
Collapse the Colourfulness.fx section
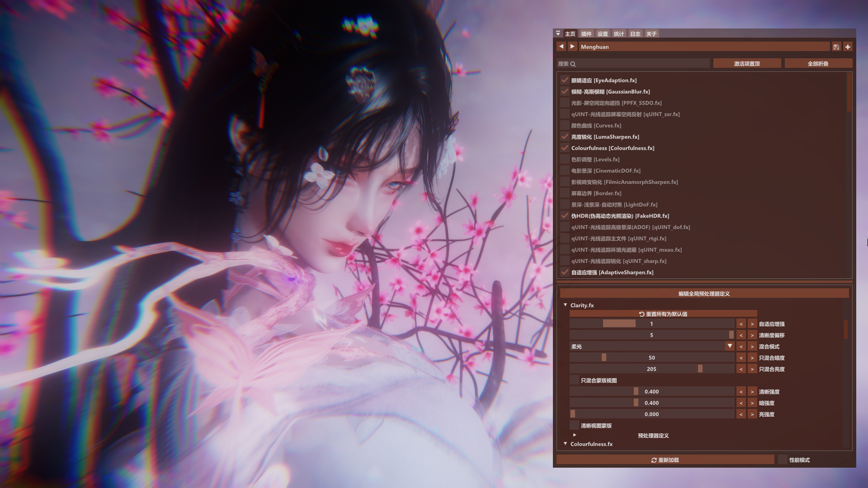(565, 444)
